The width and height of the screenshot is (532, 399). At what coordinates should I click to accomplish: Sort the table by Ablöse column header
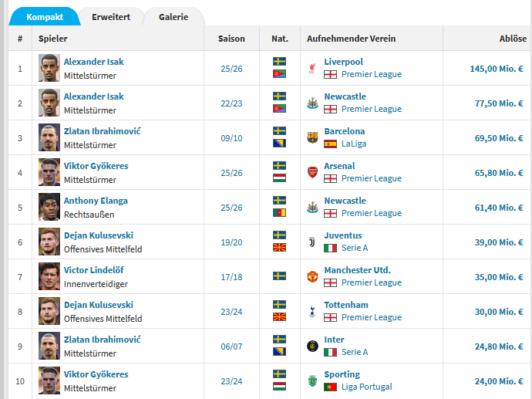coord(512,39)
